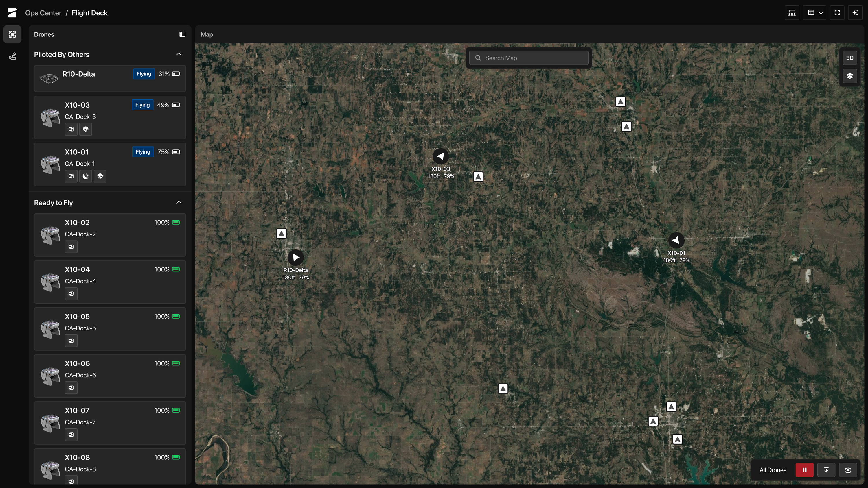868x488 pixels.
Task: Click the Search Map field
Action: pos(529,58)
